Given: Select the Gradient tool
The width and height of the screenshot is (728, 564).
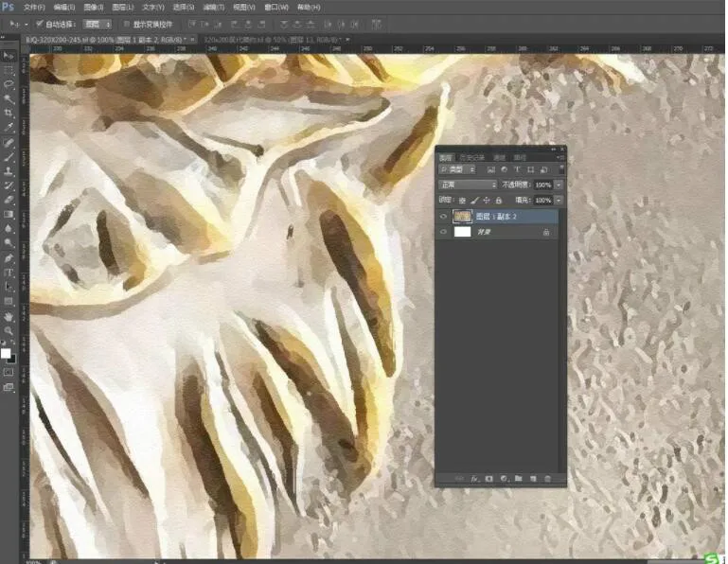Looking at the screenshot, I should pos(9,214).
